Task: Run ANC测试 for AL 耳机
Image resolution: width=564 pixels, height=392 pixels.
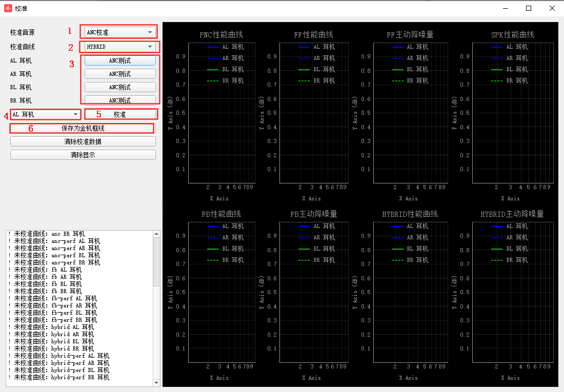Action: click(x=120, y=60)
